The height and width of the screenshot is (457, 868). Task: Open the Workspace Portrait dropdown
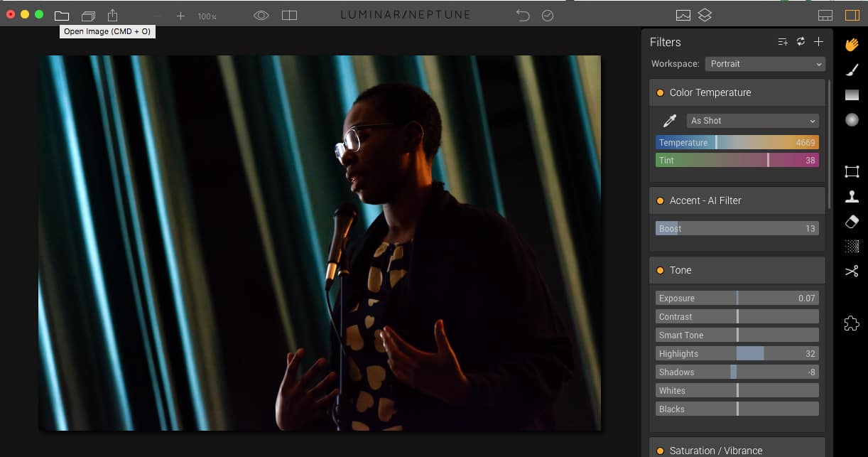(765, 64)
